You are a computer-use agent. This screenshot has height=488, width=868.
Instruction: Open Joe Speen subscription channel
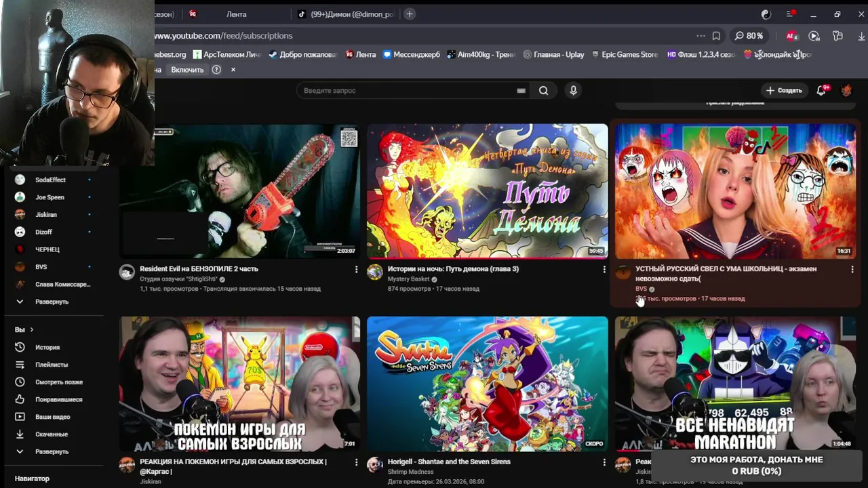(x=50, y=197)
